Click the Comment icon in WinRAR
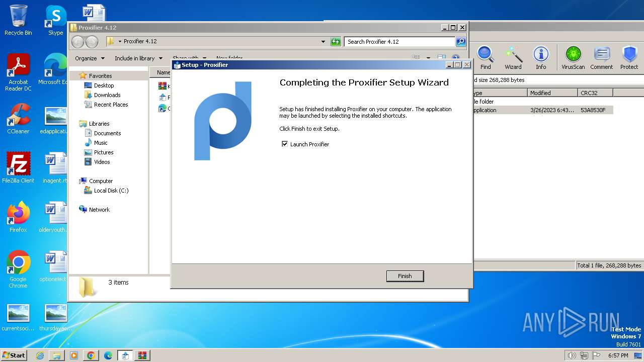This screenshot has height=362, width=644. pos(601,58)
